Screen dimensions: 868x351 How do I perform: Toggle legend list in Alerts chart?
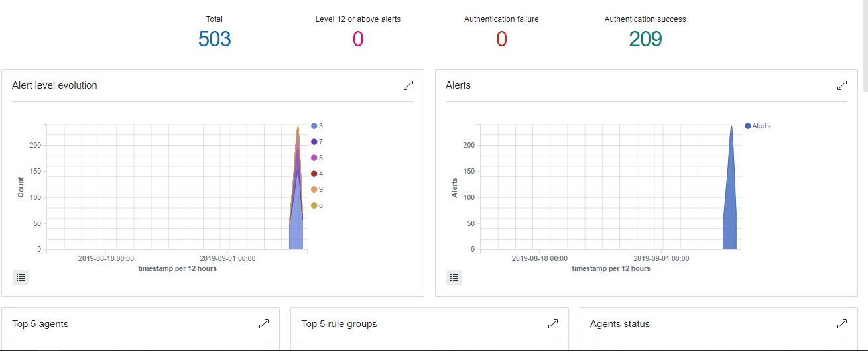(x=454, y=277)
